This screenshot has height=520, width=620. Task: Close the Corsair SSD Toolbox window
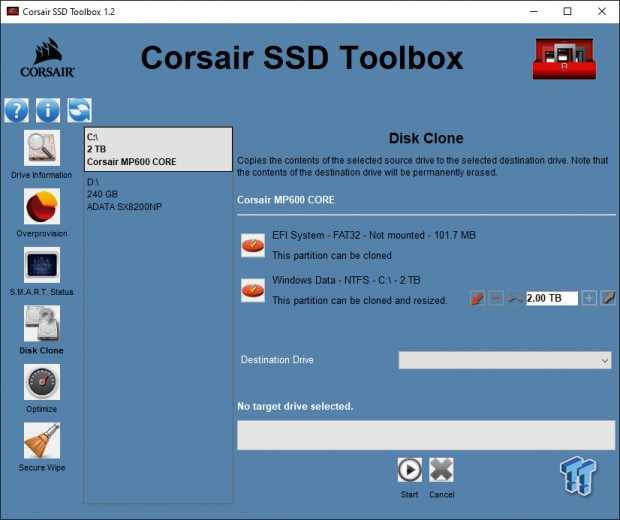tap(602, 11)
